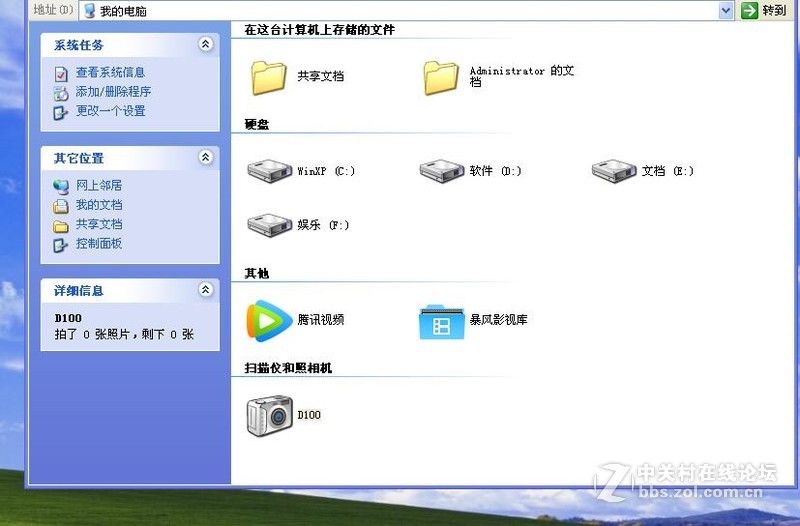Click the 系统任务 panel header
Viewport: 800px width, 526px height.
coord(130,45)
